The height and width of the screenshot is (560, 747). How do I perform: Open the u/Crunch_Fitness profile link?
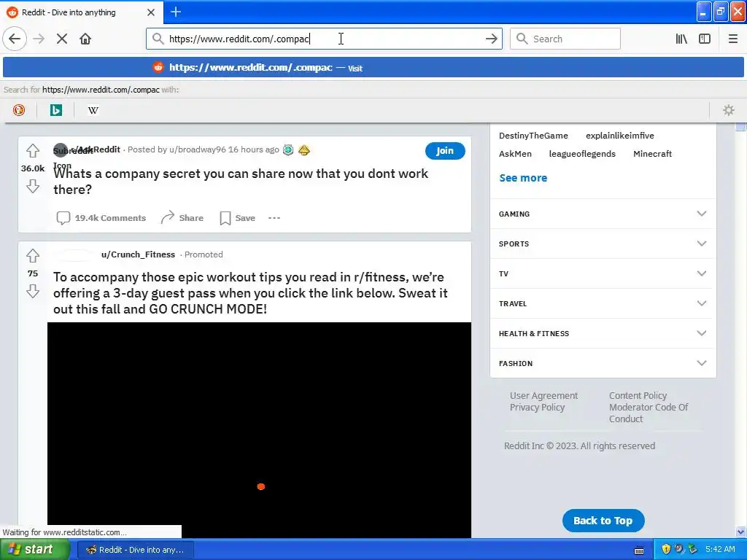pyautogui.click(x=138, y=254)
